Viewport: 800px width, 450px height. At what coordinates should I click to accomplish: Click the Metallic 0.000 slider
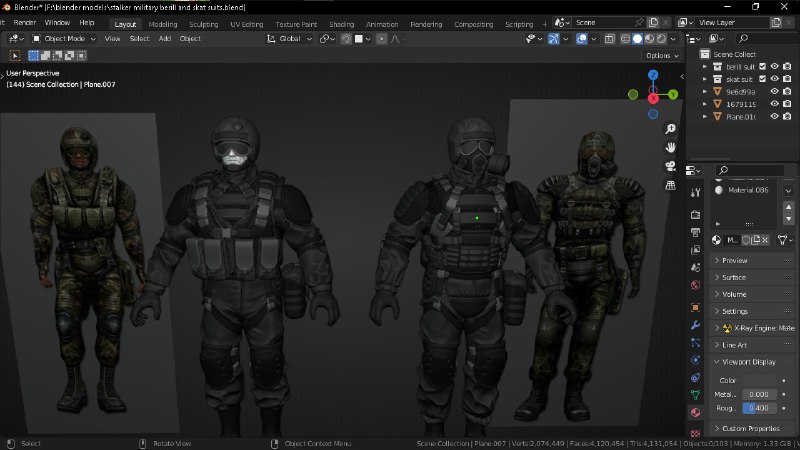[759, 394]
